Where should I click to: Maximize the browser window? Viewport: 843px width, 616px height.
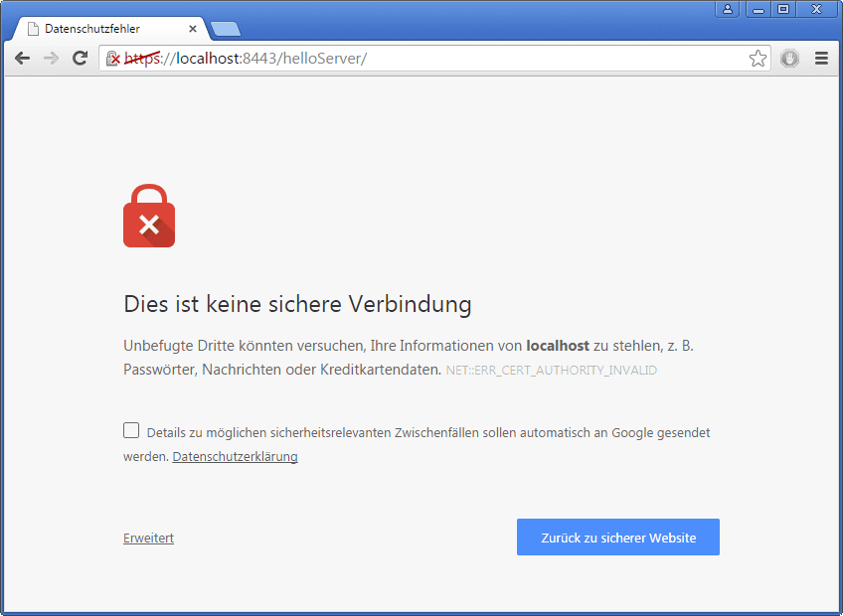782,9
